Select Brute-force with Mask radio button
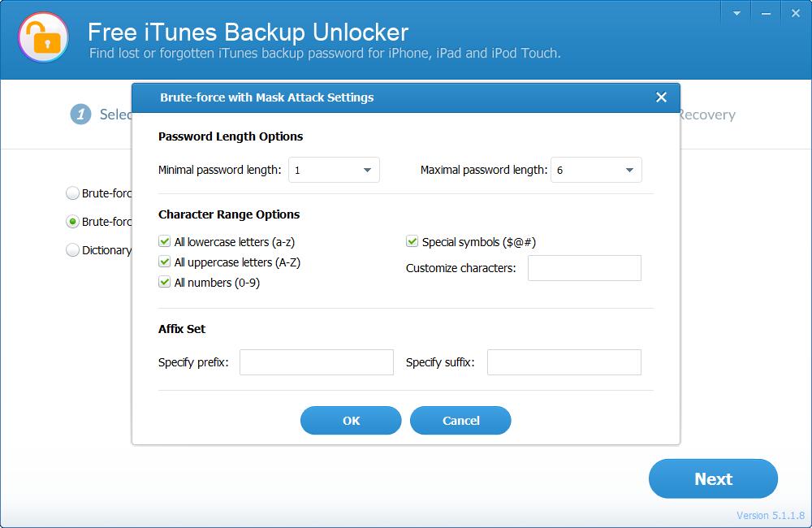Screen dimensions: 812x528 [72, 222]
